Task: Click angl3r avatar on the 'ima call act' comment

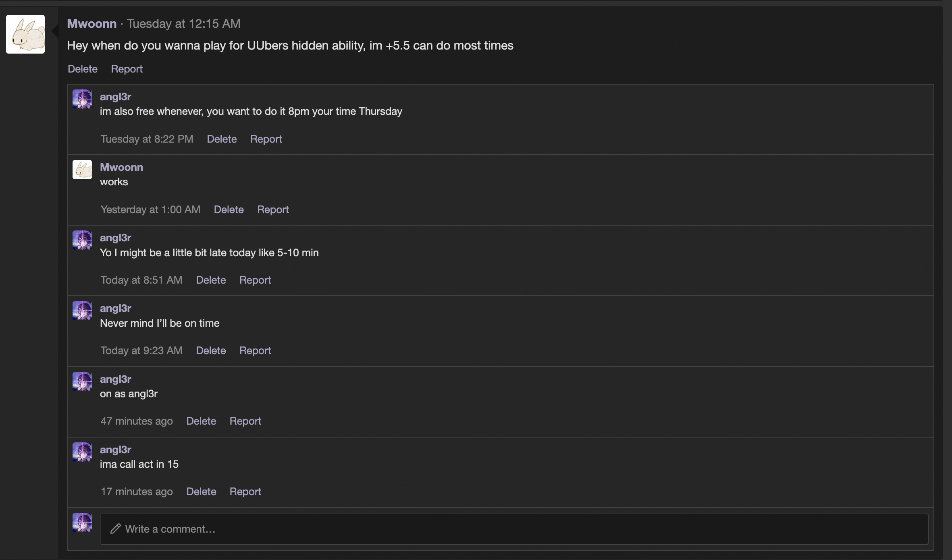Action: [x=82, y=452]
